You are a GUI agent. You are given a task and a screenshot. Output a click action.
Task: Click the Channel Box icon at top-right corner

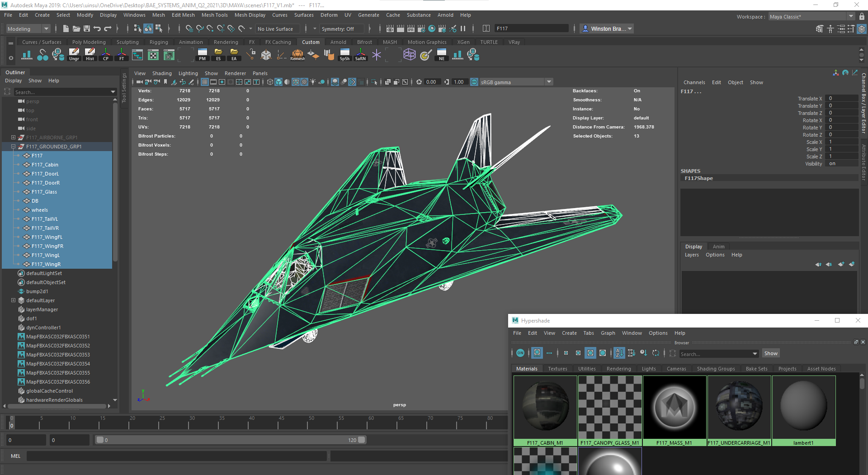862,28
